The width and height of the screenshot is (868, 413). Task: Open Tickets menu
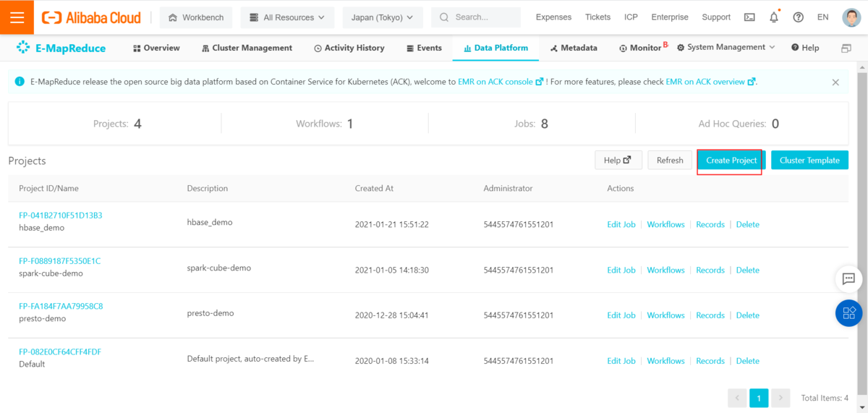pos(597,17)
